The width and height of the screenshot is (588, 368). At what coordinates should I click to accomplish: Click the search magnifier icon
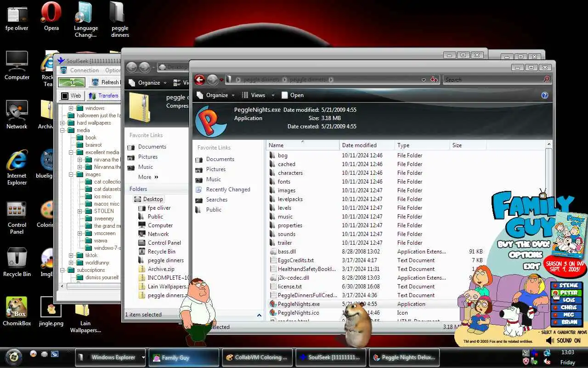(x=546, y=80)
